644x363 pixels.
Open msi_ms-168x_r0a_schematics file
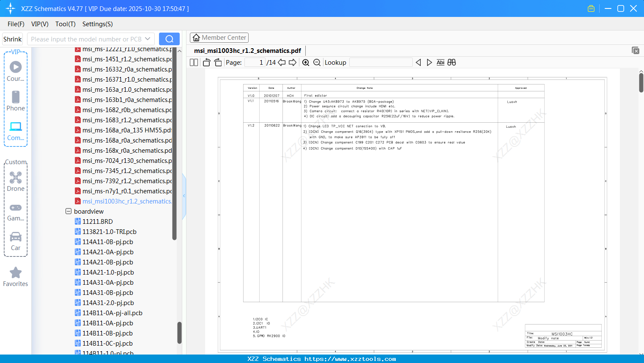point(123,151)
